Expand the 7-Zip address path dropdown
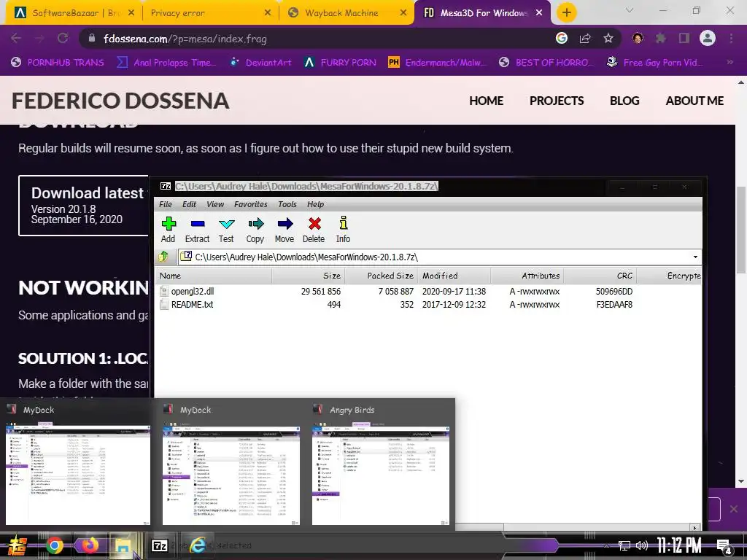Screen dimensions: 747x560 pyautogui.click(x=695, y=257)
